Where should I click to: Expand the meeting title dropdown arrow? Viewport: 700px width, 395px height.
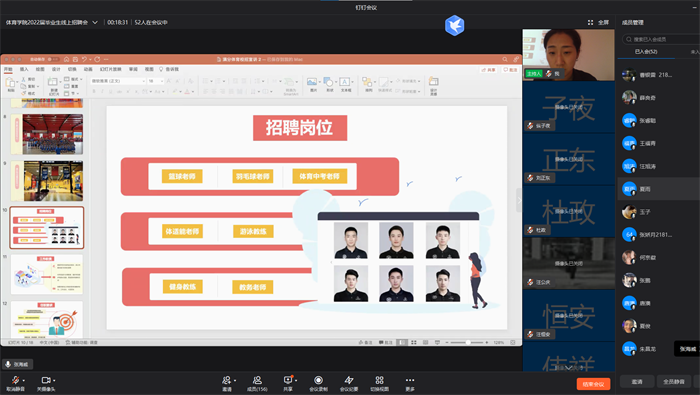pos(95,22)
